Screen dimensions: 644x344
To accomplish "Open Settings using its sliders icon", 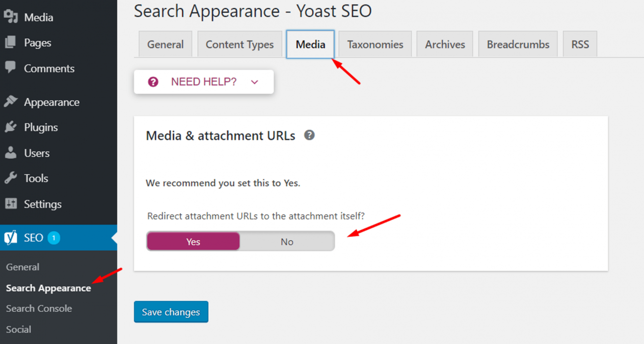I will pos(10,204).
